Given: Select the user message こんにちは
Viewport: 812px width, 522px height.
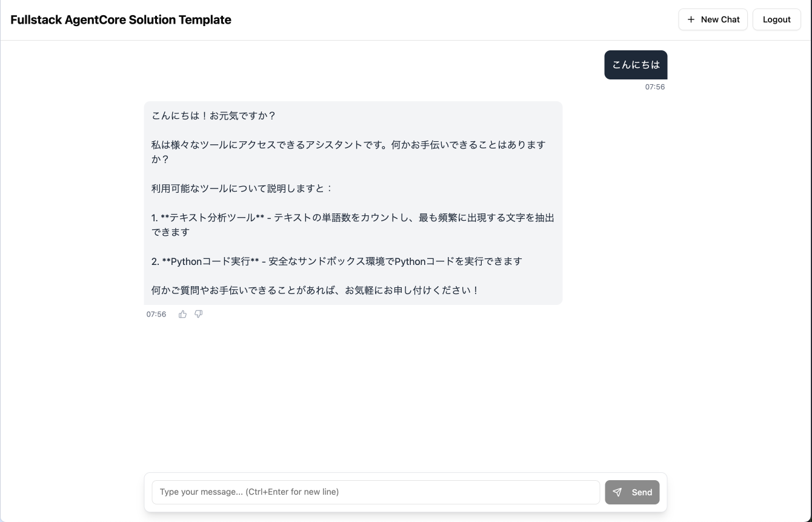Looking at the screenshot, I should pos(636,65).
